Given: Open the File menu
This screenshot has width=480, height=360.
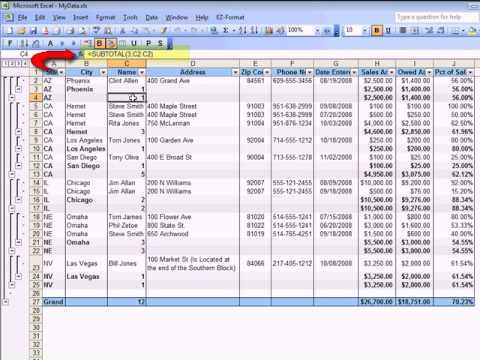Looking at the screenshot, I should [x=22, y=17].
